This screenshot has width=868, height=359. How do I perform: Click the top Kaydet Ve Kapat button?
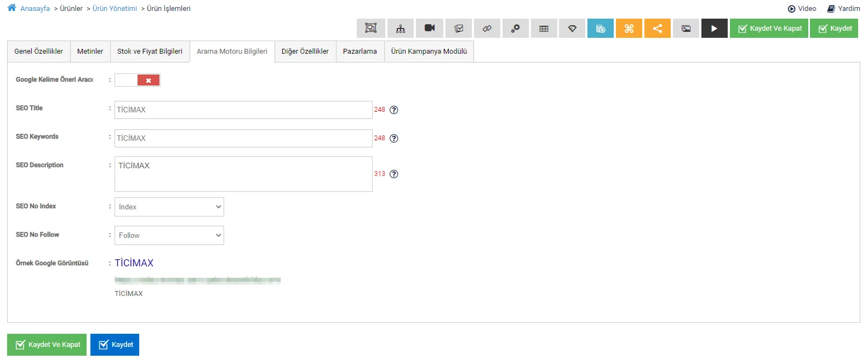(769, 29)
